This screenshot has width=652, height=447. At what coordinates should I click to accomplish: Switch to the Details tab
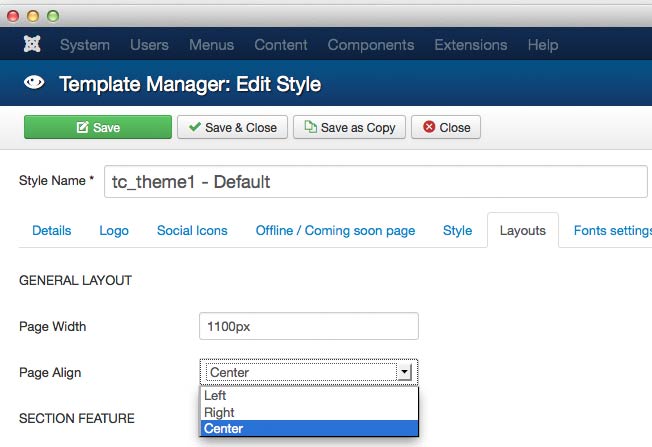(x=52, y=230)
